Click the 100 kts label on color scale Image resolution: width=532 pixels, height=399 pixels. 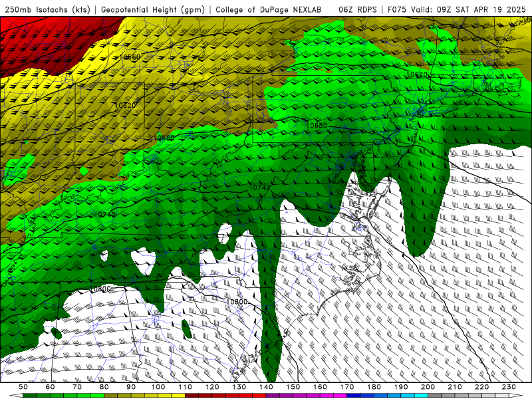pos(158,387)
